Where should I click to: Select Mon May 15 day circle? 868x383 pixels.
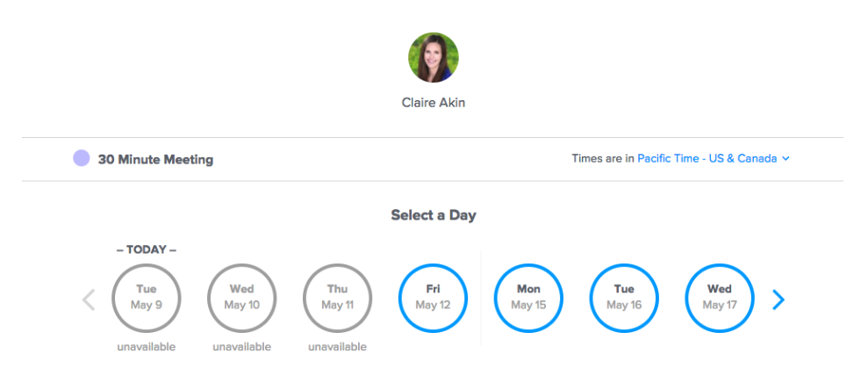[528, 298]
